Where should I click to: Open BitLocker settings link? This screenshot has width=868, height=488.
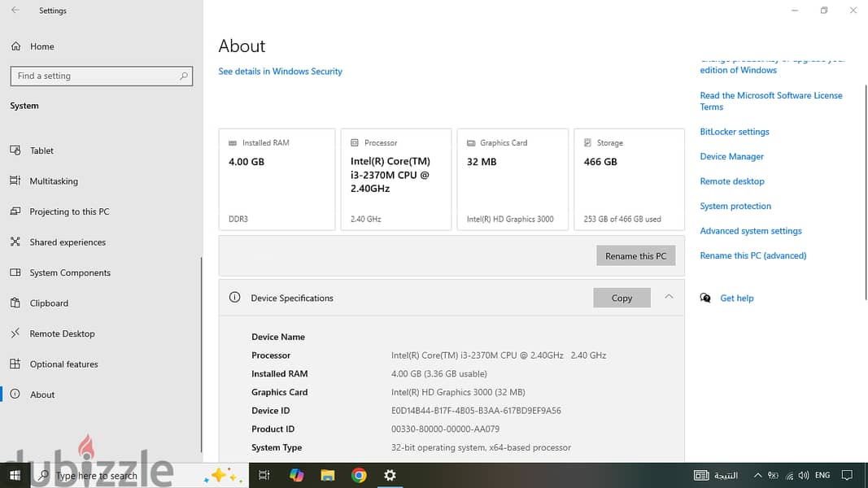pyautogui.click(x=734, y=132)
